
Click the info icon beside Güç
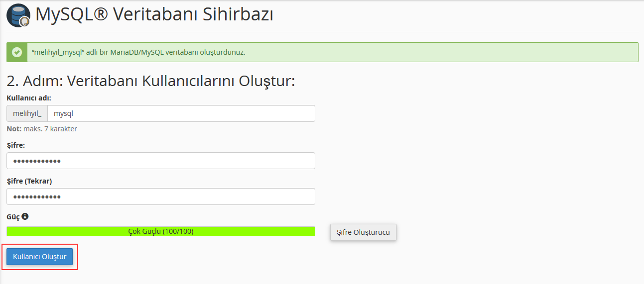25,217
